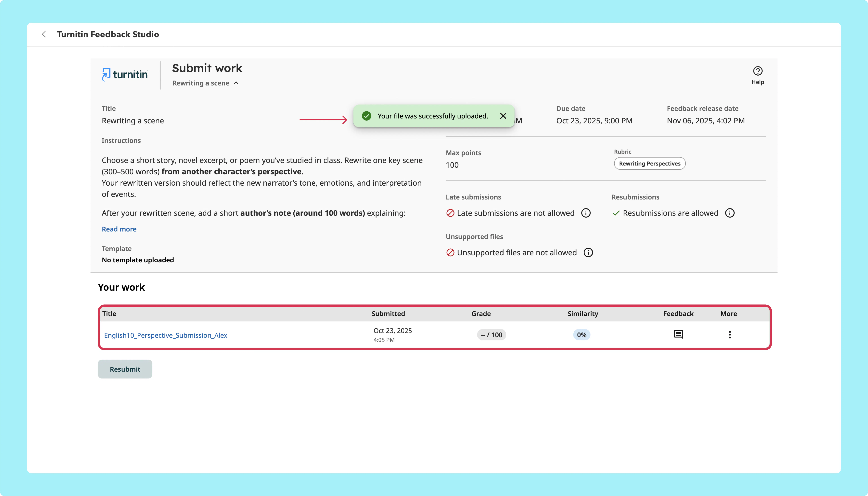Open the Help question mark icon
Viewport: 868px width, 496px height.
tap(758, 71)
